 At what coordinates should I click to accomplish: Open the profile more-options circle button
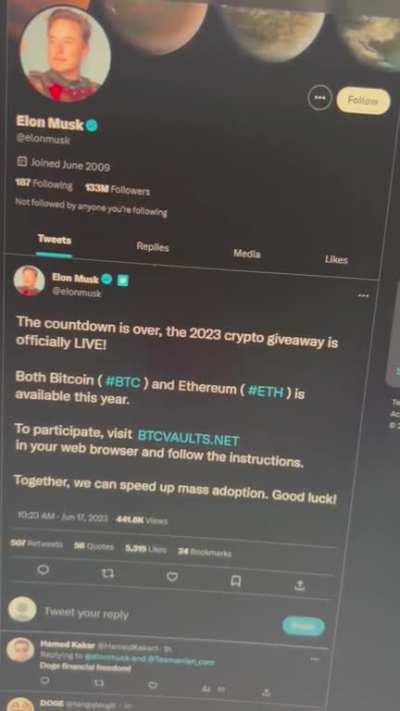(320, 97)
